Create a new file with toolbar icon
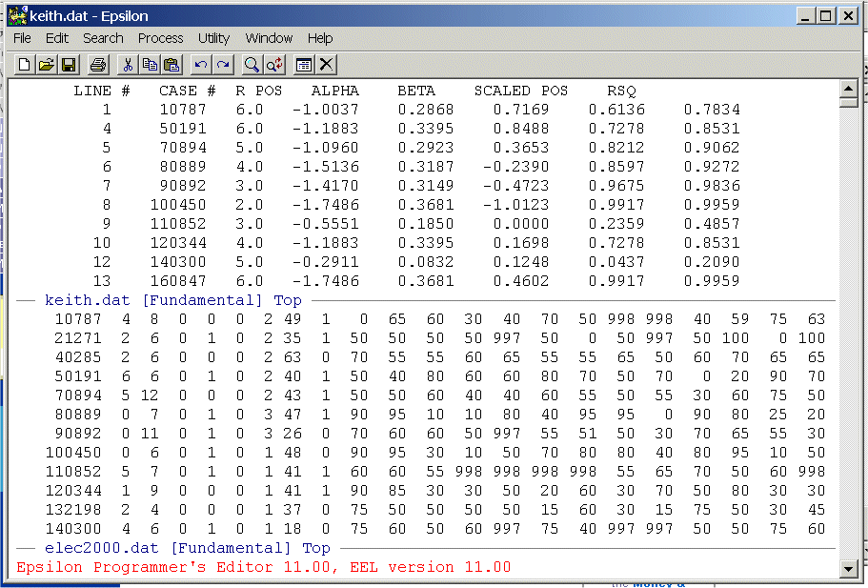The height and width of the screenshot is (588, 868). pos(24,65)
